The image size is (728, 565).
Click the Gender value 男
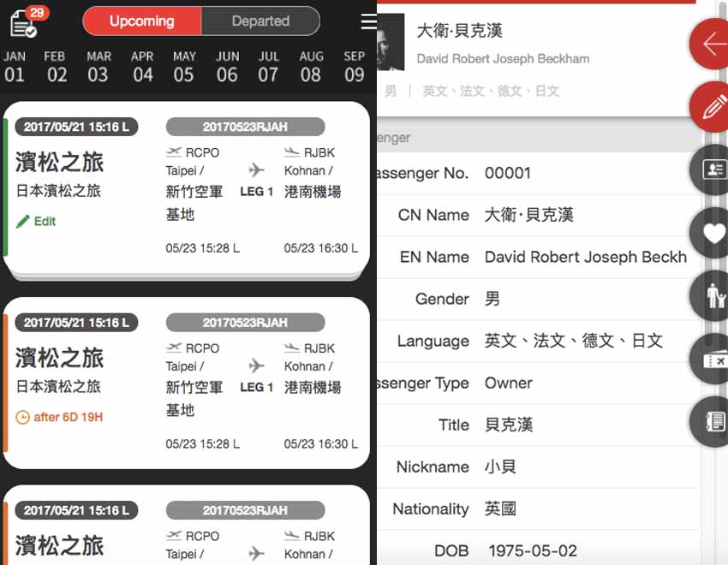coord(492,299)
